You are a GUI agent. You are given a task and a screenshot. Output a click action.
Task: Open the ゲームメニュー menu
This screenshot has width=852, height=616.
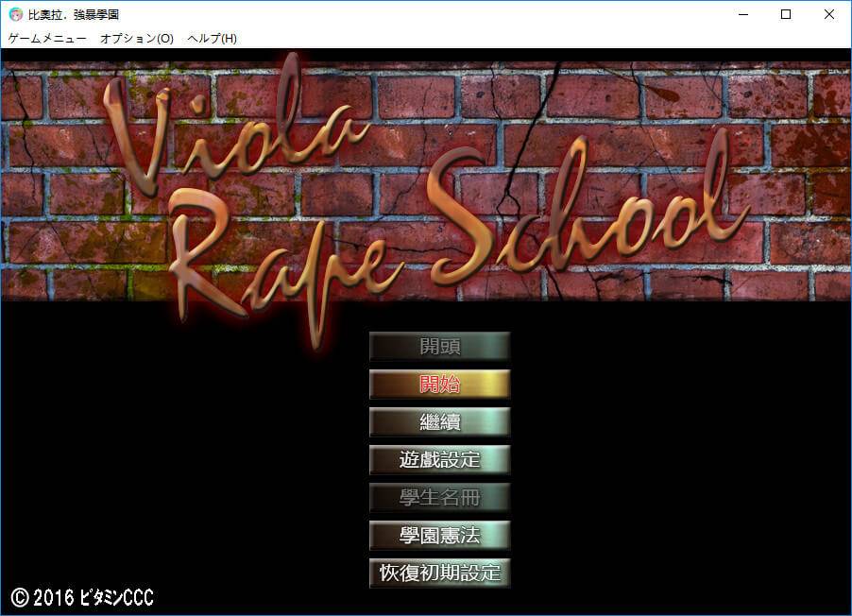coord(47,39)
